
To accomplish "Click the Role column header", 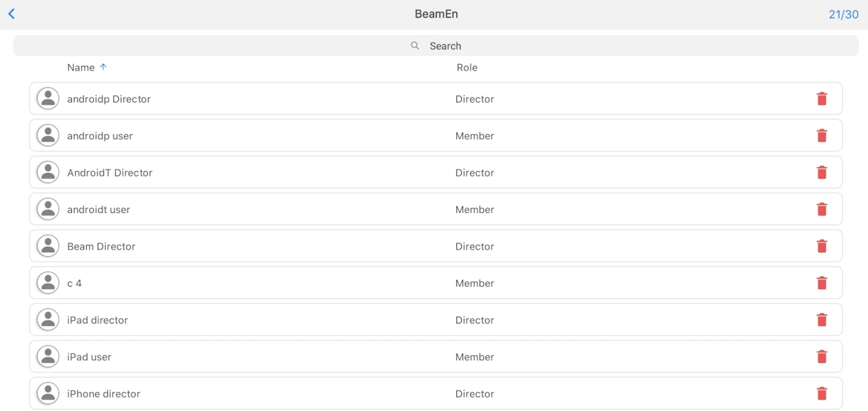I will tap(467, 67).
